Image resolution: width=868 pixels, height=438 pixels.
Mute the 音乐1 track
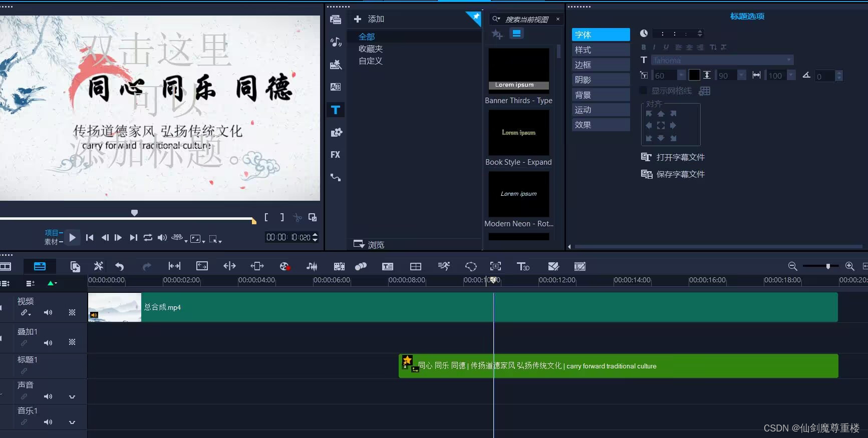[x=48, y=422]
